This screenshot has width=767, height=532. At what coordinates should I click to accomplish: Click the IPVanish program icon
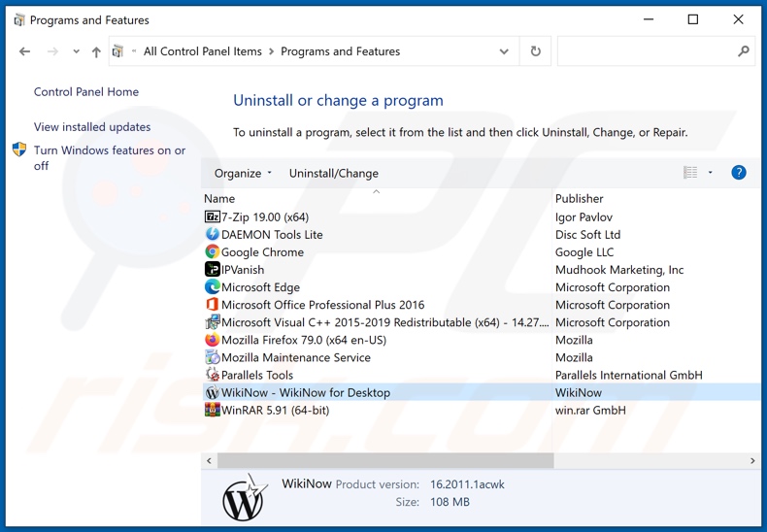point(213,270)
